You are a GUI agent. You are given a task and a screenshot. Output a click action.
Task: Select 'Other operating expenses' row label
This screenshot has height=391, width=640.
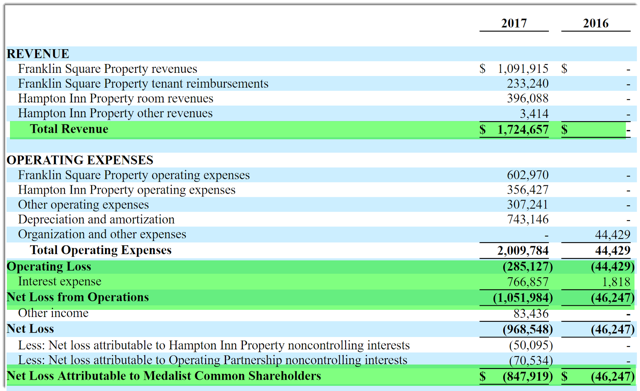83,205
